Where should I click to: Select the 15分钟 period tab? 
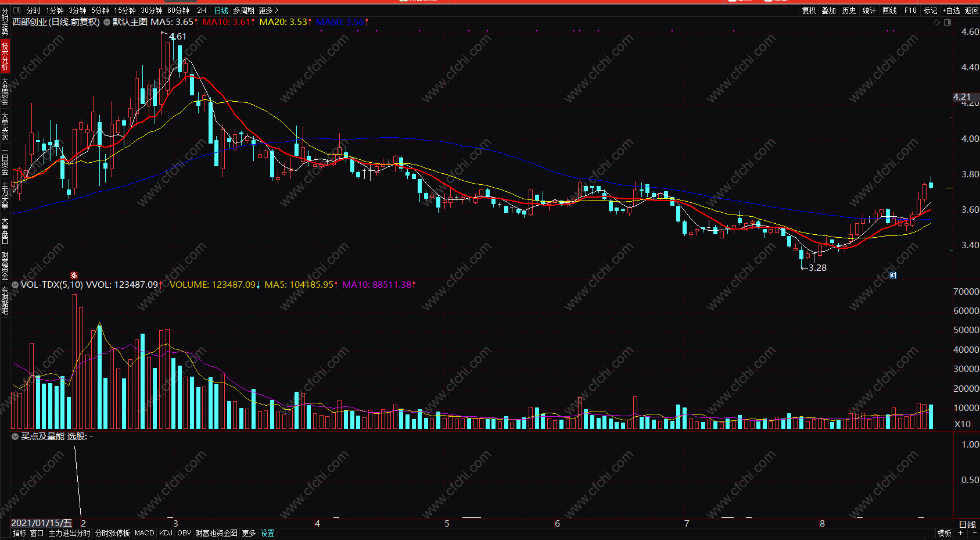click(x=124, y=10)
